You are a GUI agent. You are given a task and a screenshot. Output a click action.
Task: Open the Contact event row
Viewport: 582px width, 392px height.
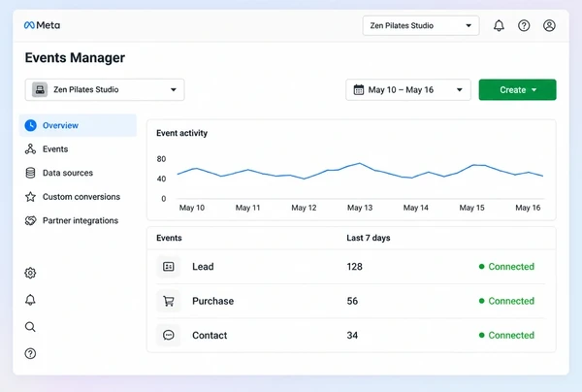[x=351, y=335]
